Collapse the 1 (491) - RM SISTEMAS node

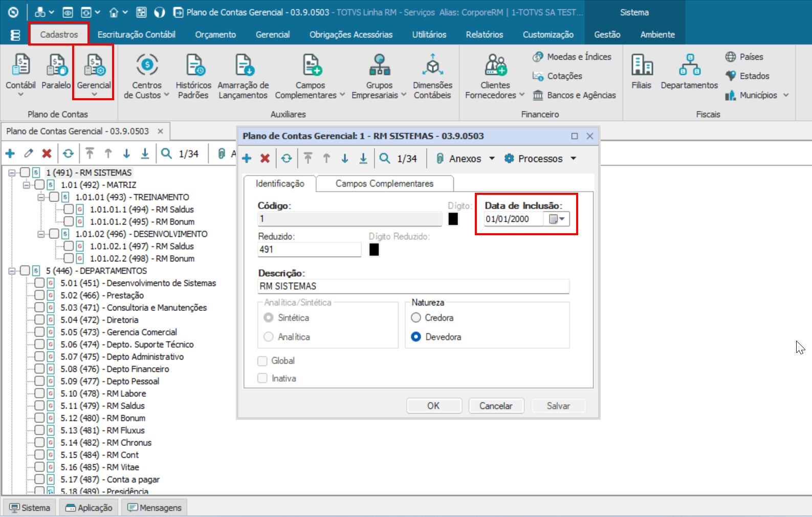[x=11, y=173]
